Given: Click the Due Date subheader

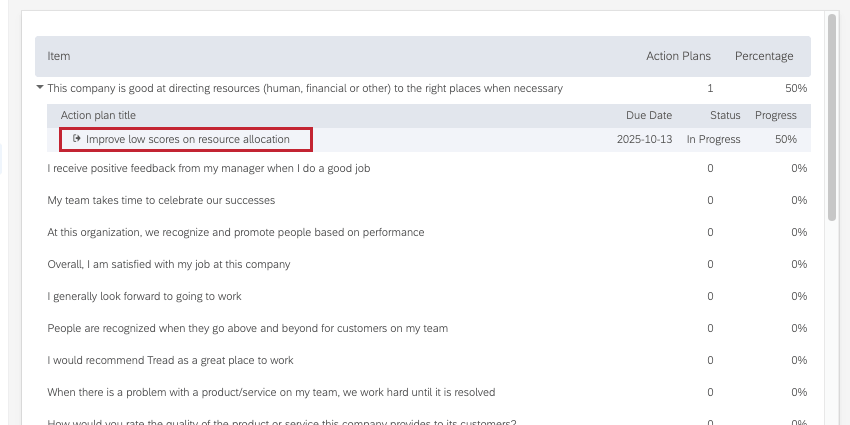Looking at the screenshot, I should pyautogui.click(x=649, y=115).
